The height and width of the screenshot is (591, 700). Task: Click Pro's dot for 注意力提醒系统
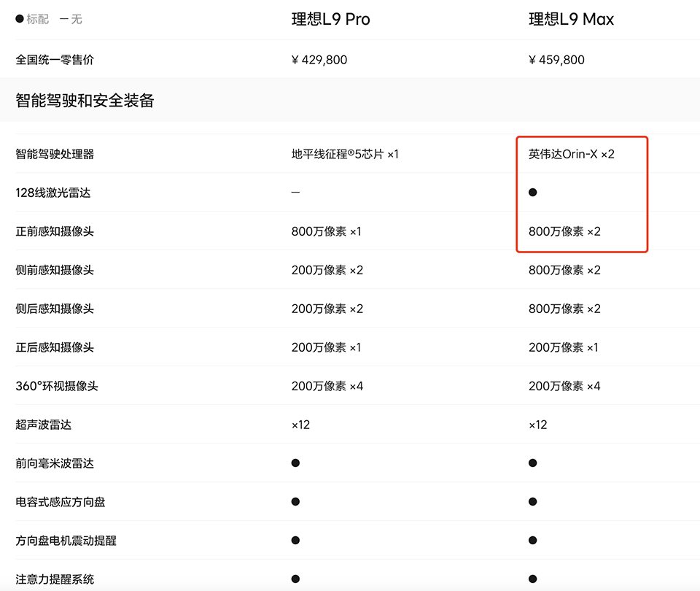(295, 579)
